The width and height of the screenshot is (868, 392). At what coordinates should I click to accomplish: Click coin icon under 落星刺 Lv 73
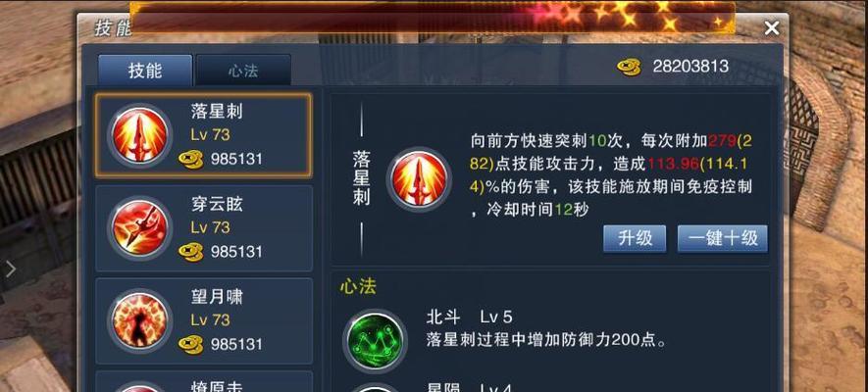point(191,159)
